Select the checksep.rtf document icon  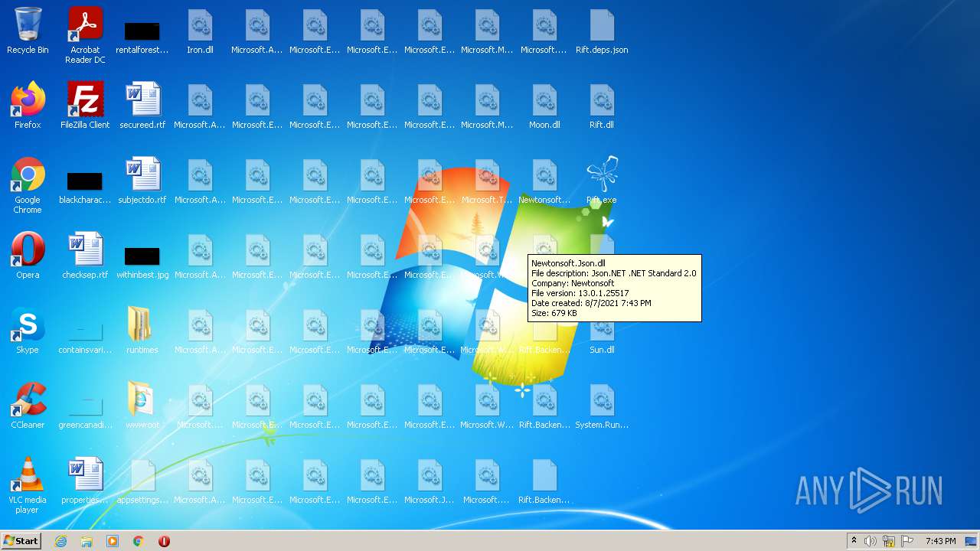pyautogui.click(x=85, y=256)
